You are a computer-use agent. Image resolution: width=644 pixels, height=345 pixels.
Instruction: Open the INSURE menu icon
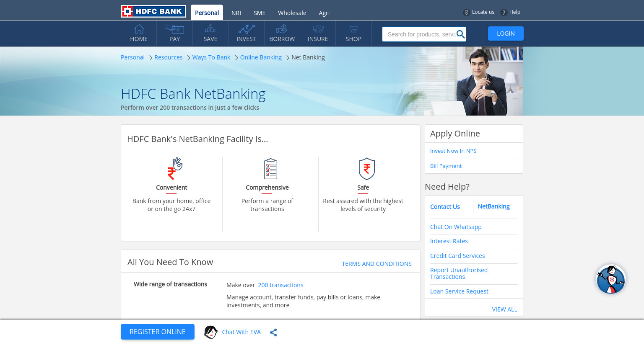(318, 29)
